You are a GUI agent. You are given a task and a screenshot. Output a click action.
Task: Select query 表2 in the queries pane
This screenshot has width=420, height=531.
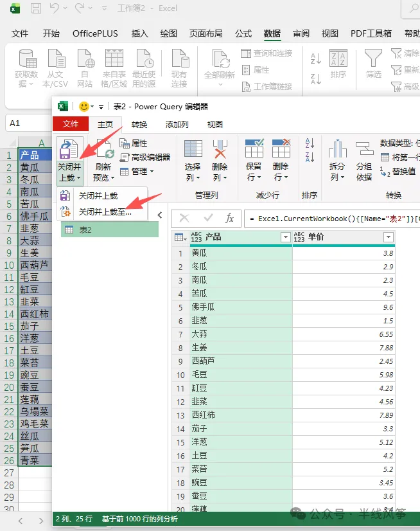pos(110,230)
